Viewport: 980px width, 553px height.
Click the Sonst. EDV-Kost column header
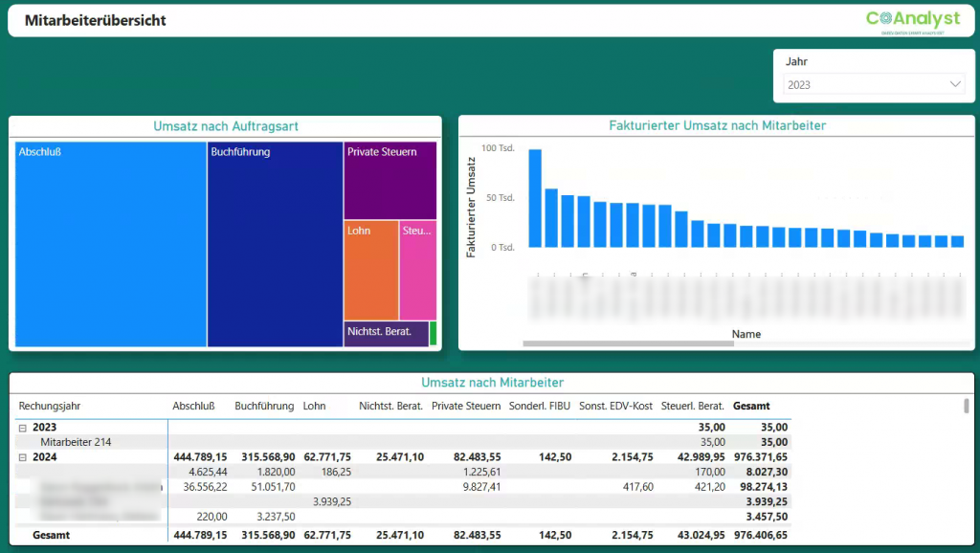(x=615, y=406)
